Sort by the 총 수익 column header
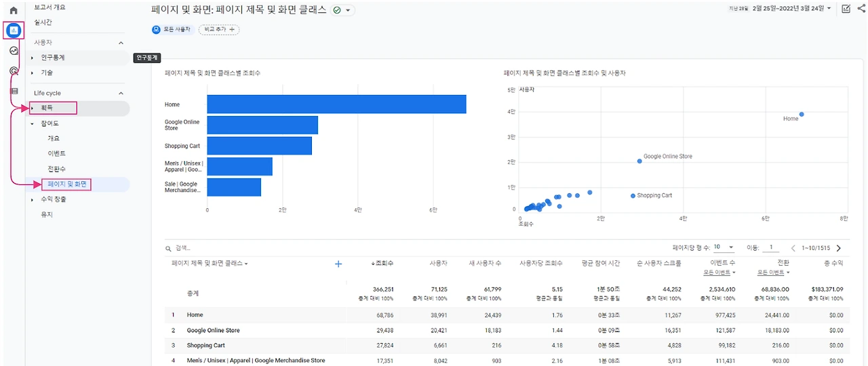Screen dimensions: 868x366 click(833, 263)
